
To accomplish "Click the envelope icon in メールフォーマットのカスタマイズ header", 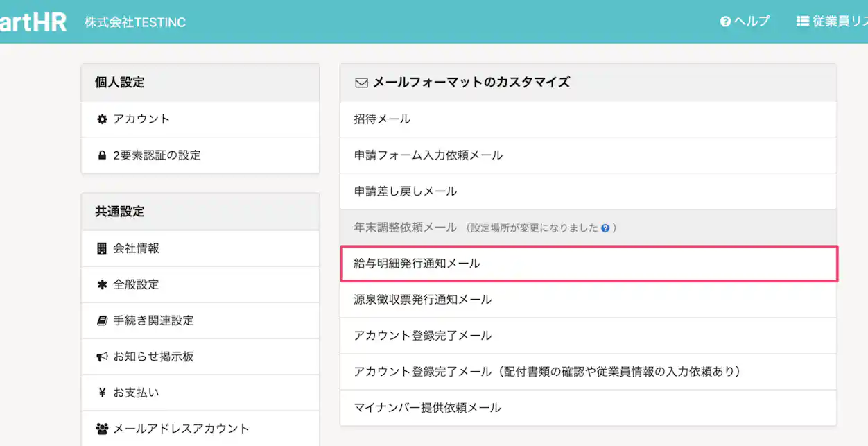I will click(360, 82).
